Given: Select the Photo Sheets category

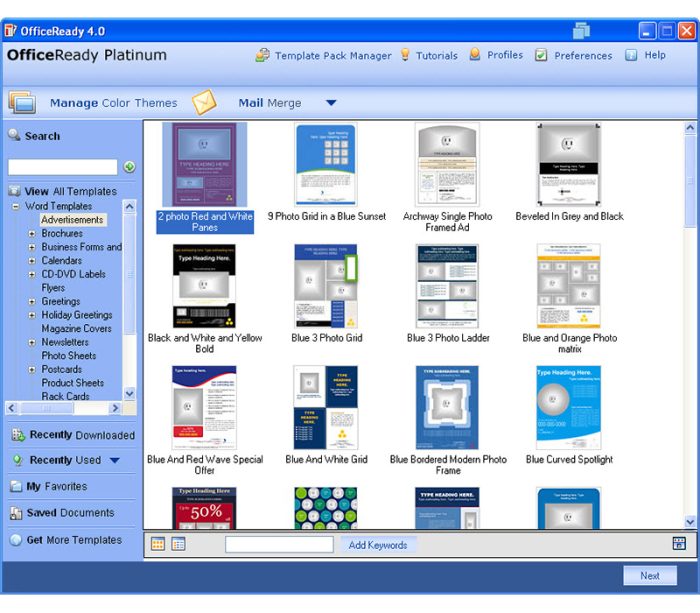Looking at the screenshot, I should pos(69,356).
